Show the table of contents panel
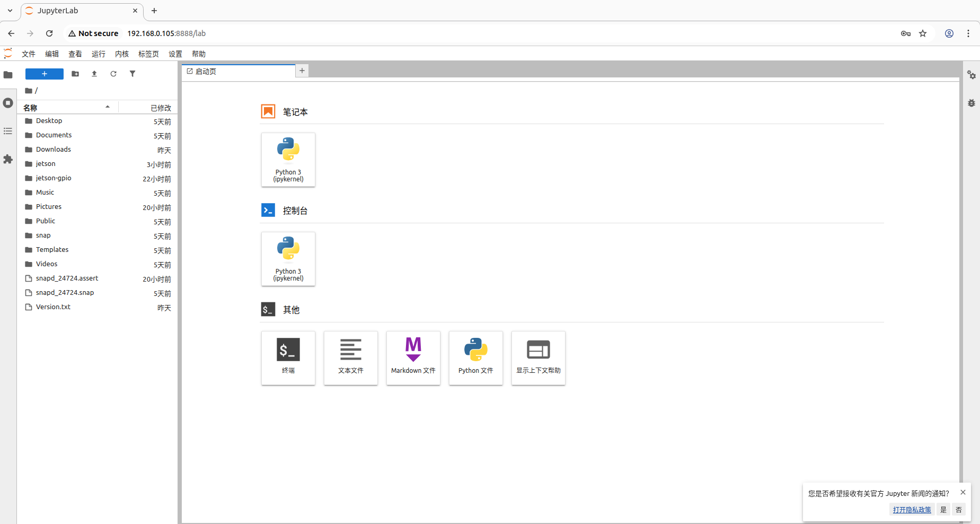This screenshot has height=524, width=980. point(8,131)
